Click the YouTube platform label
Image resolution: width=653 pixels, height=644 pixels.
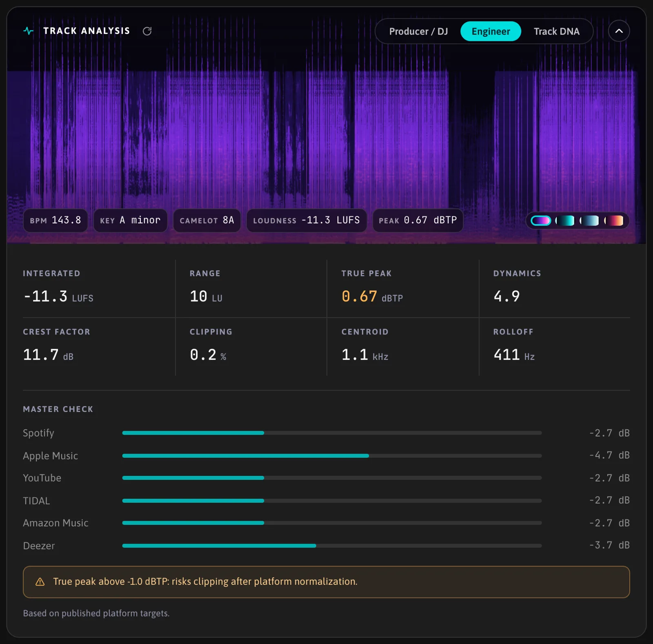click(42, 478)
